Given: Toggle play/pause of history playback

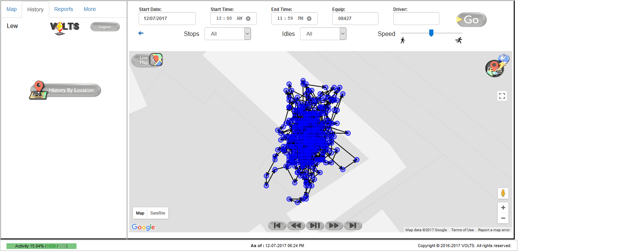Looking at the screenshot, I should coord(315,226).
